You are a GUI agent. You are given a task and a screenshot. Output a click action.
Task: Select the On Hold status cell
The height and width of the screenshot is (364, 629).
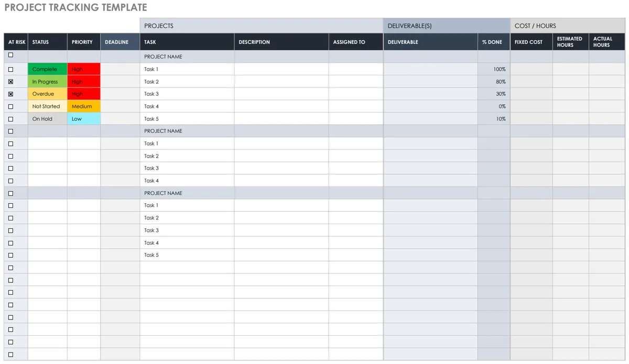[48, 119]
